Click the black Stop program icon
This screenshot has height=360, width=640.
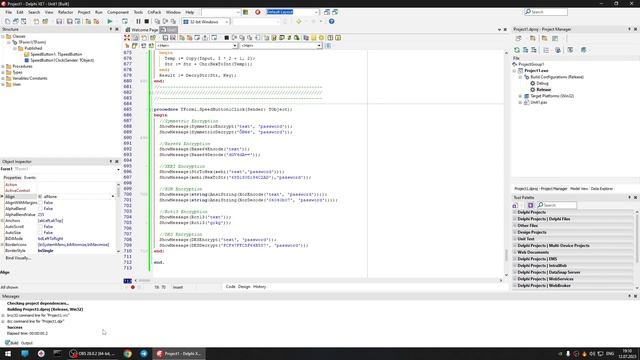tap(147, 21)
